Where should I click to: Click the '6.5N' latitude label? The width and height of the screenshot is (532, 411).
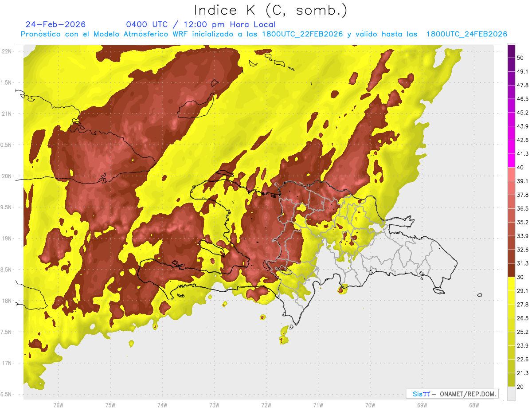6,394
